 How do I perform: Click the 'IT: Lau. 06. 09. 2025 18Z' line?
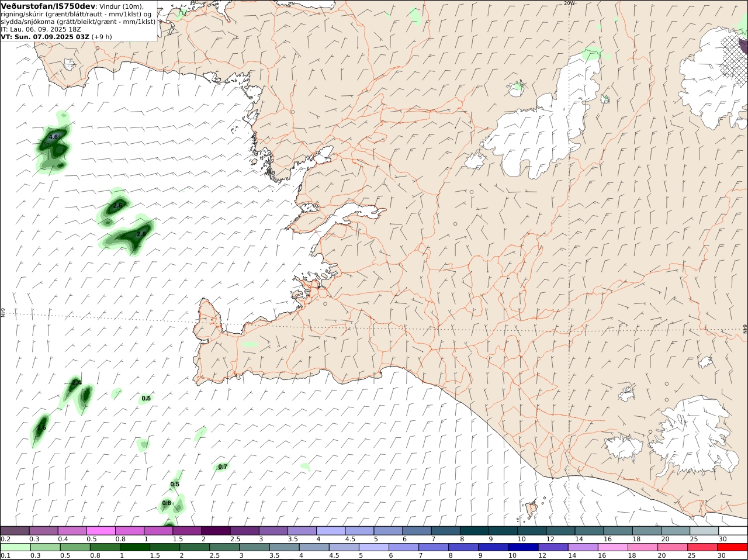click(41, 29)
